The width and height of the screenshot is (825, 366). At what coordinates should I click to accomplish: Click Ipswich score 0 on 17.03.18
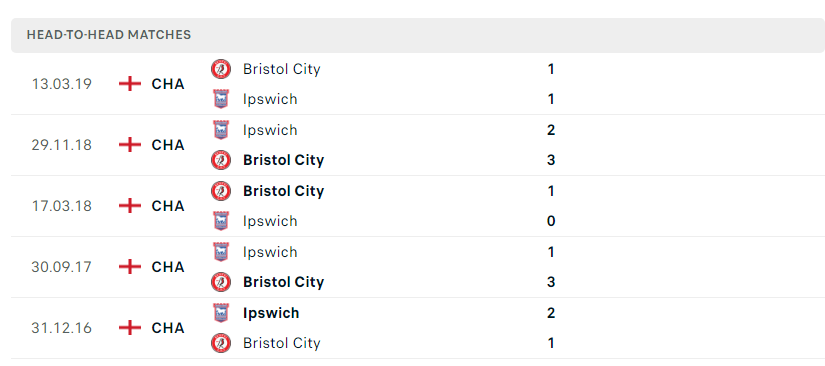[x=551, y=221]
